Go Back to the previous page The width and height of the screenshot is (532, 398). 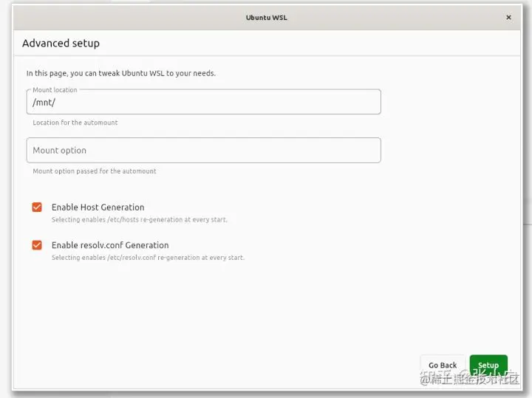[443, 365]
